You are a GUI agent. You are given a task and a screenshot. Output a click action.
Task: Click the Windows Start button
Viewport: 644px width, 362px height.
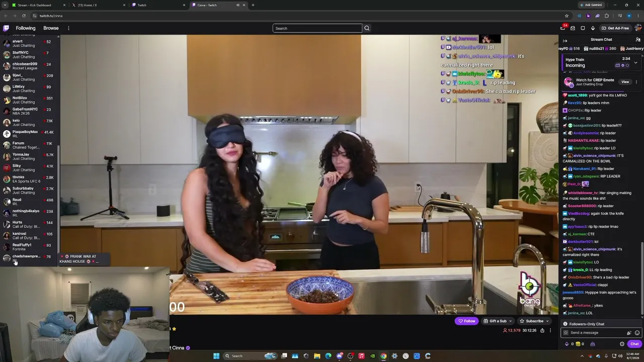(216, 356)
